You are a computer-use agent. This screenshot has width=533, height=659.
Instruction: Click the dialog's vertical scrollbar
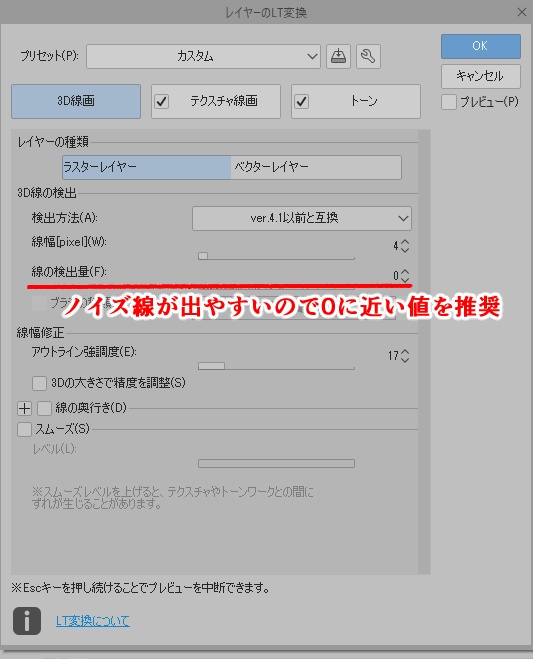(424, 352)
